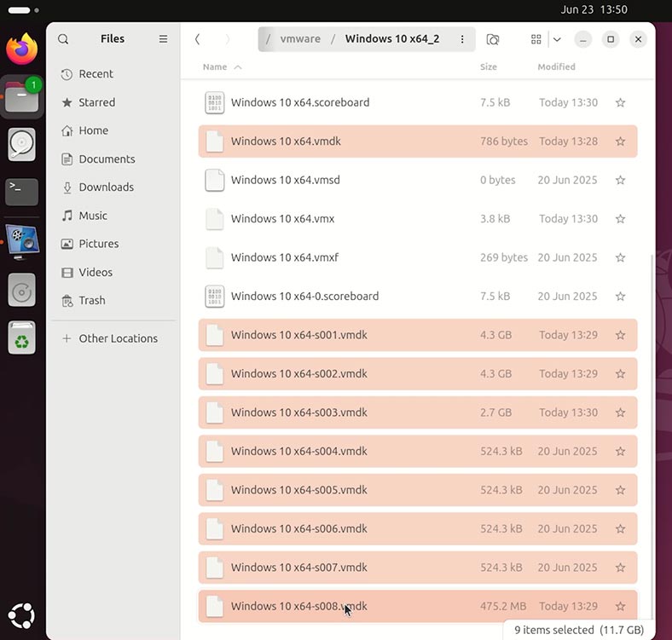672x640 pixels.
Task: Open VMware Workstation in the dock
Action: [x=22, y=242]
